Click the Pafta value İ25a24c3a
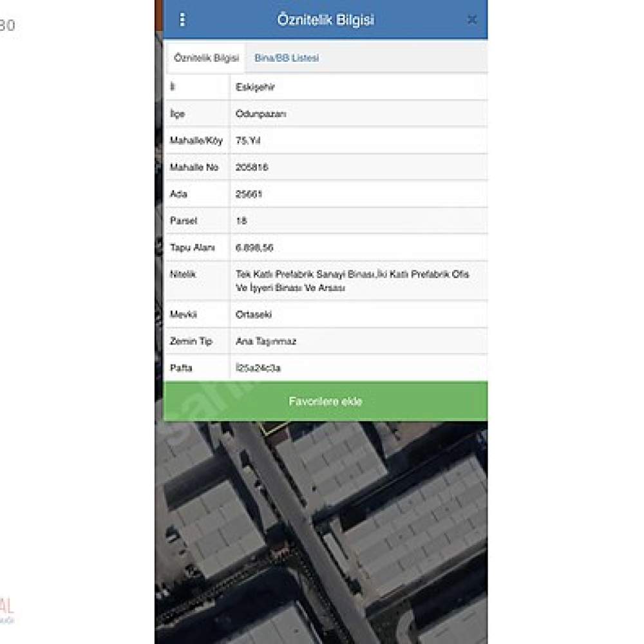 coord(258,368)
